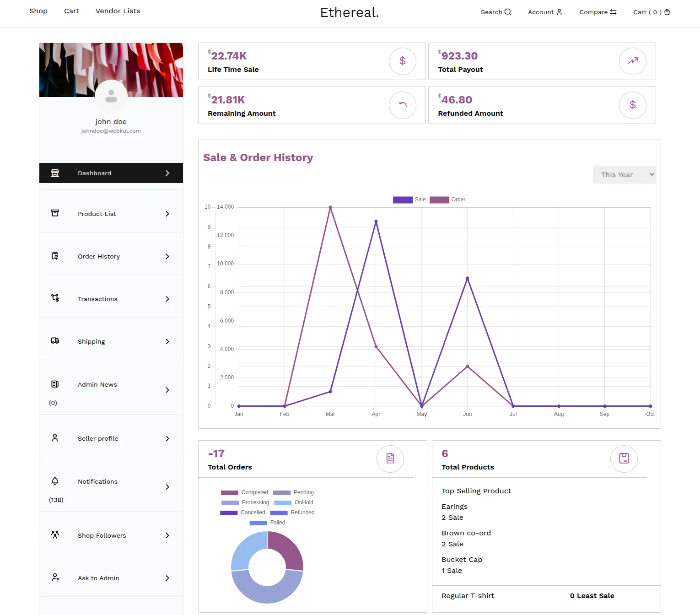The height and width of the screenshot is (615, 700).
Task: Click the save icon on Total Products card
Action: [x=624, y=459]
